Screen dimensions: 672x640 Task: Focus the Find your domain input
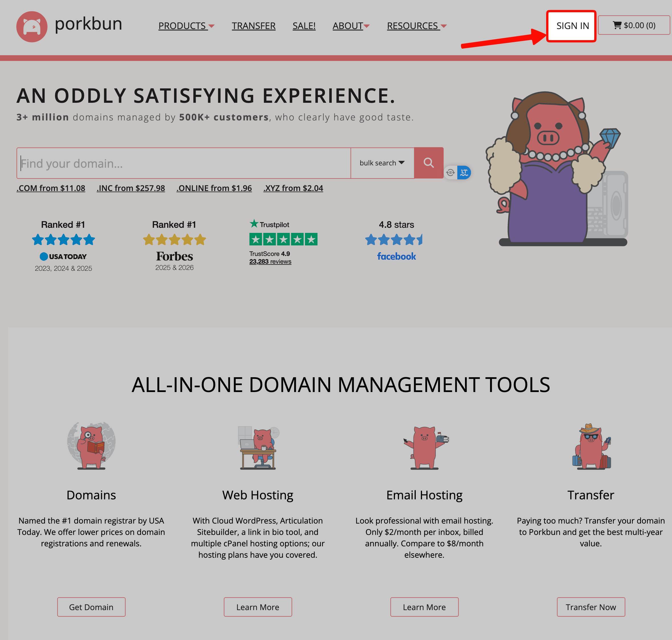(x=184, y=163)
